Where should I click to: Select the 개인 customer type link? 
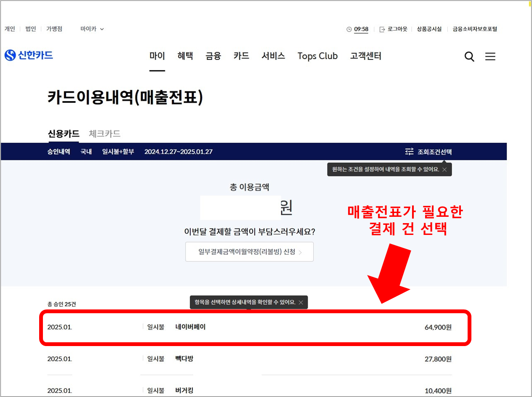click(10, 29)
